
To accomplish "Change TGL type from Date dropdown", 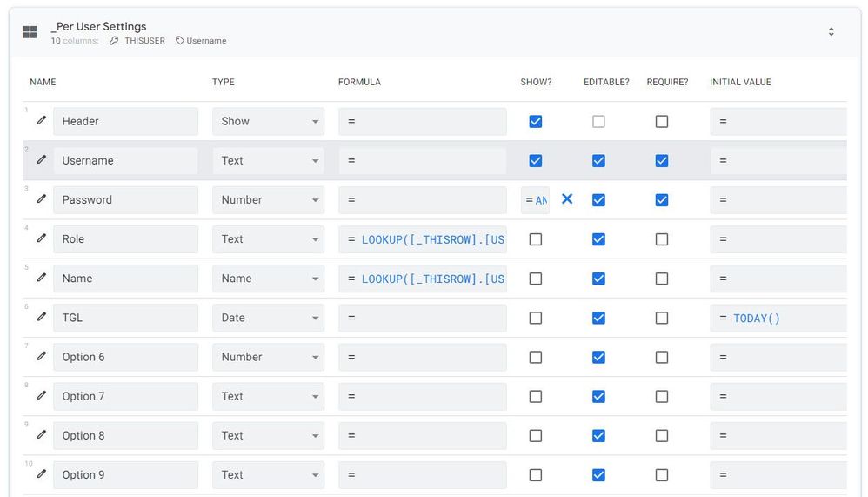I will point(269,318).
